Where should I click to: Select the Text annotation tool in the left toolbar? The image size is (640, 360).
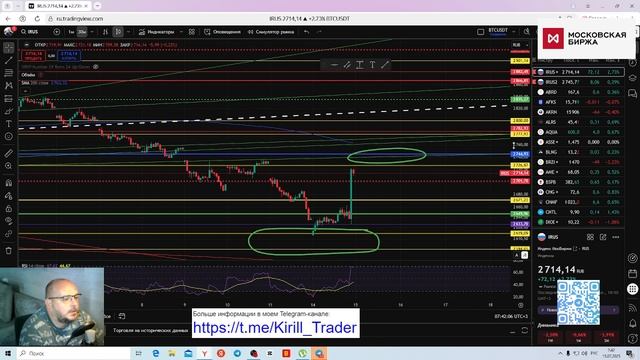(x=9, y=124)
